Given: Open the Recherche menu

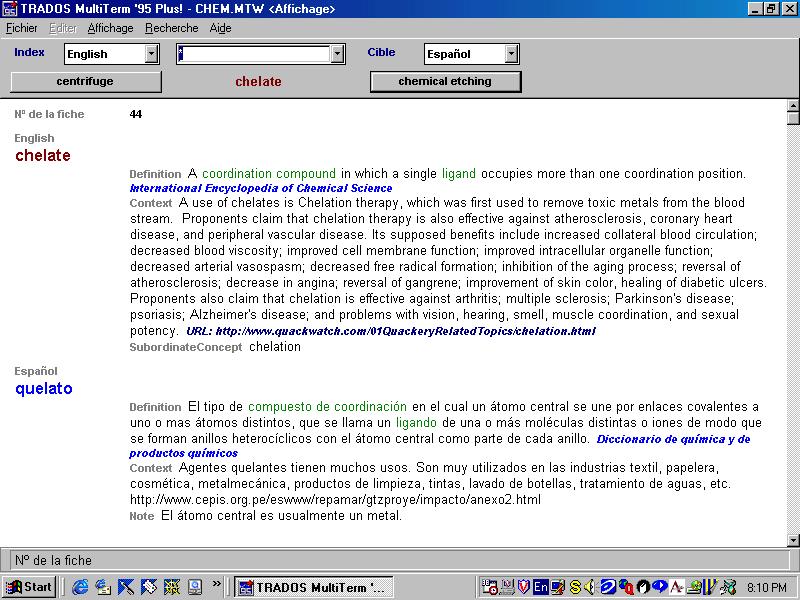Looking at the screenshot, I should pyautogui.click(x=171, y=28).
